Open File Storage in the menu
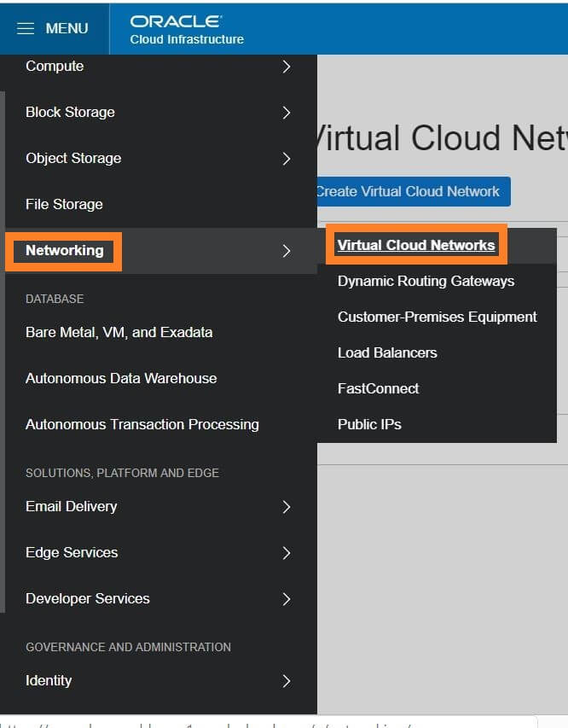This screenshot has height=728, width=568. [64, 204]
